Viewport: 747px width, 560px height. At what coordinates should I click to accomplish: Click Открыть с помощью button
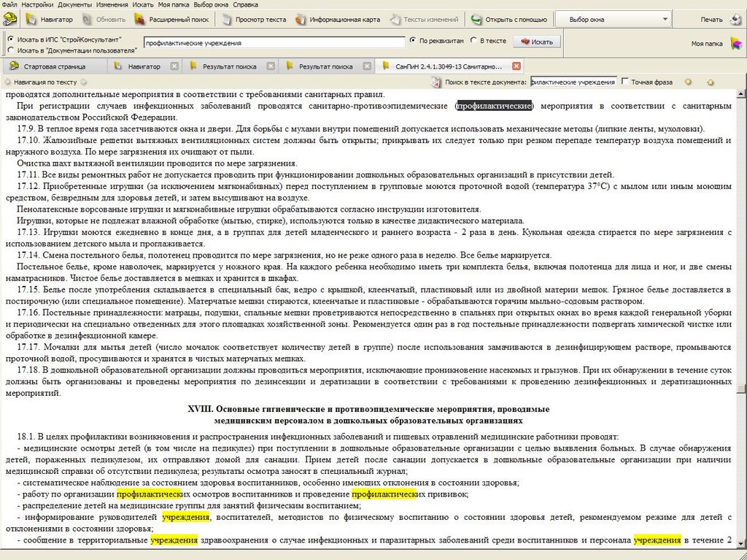(x=508, y=20)
